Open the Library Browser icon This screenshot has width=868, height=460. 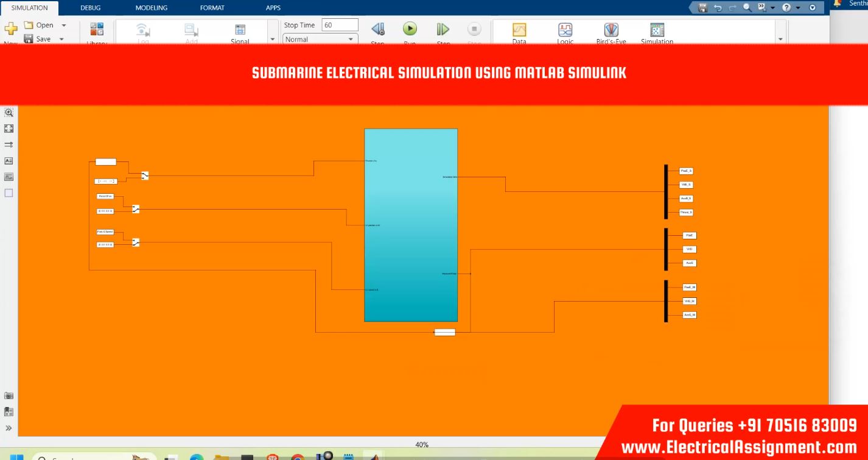(x=97, y=29)
